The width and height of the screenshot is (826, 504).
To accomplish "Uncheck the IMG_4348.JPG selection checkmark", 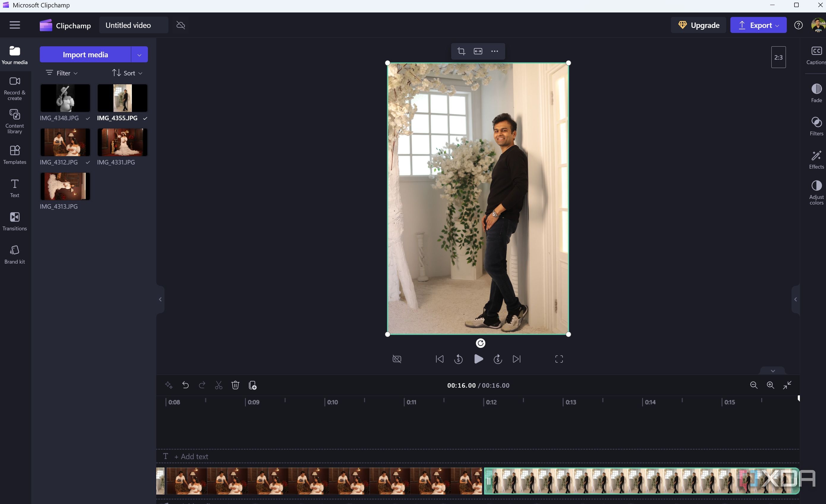I will click(88, 118).
